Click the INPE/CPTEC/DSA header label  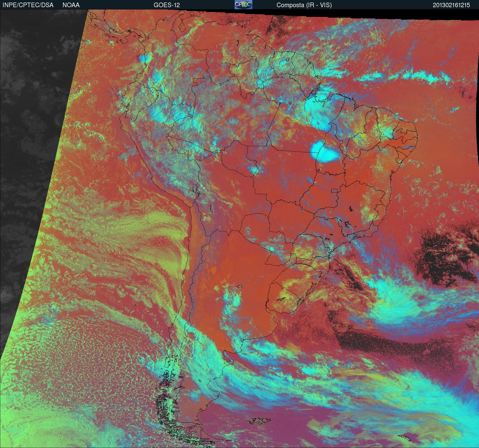tap(28, 5)
